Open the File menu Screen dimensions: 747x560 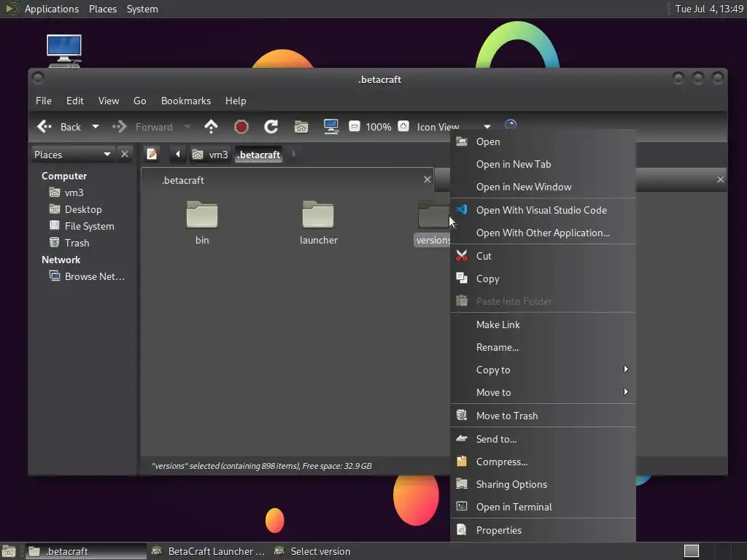pyautogui.click(x=44, y=101)
